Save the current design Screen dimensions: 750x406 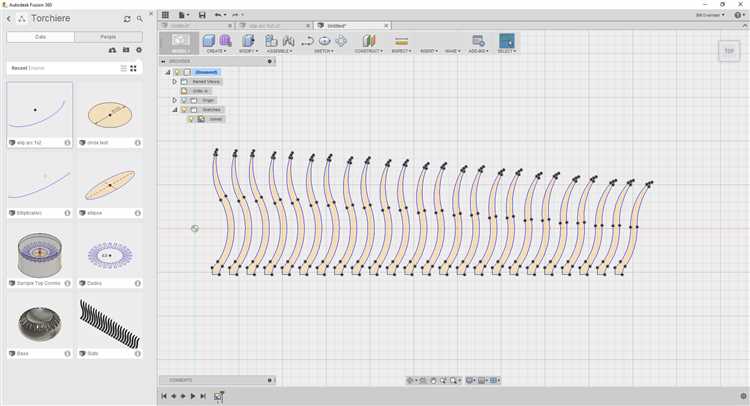[x=202, y=15]
